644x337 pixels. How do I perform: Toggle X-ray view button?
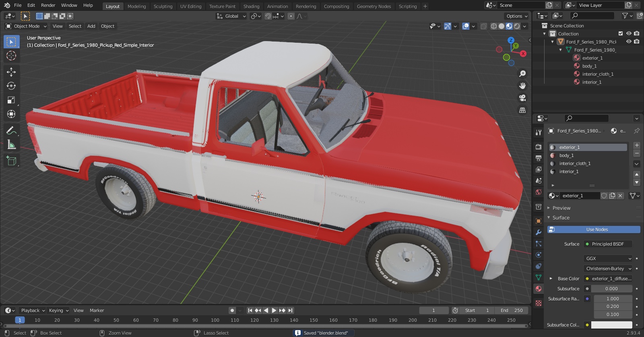483,26
